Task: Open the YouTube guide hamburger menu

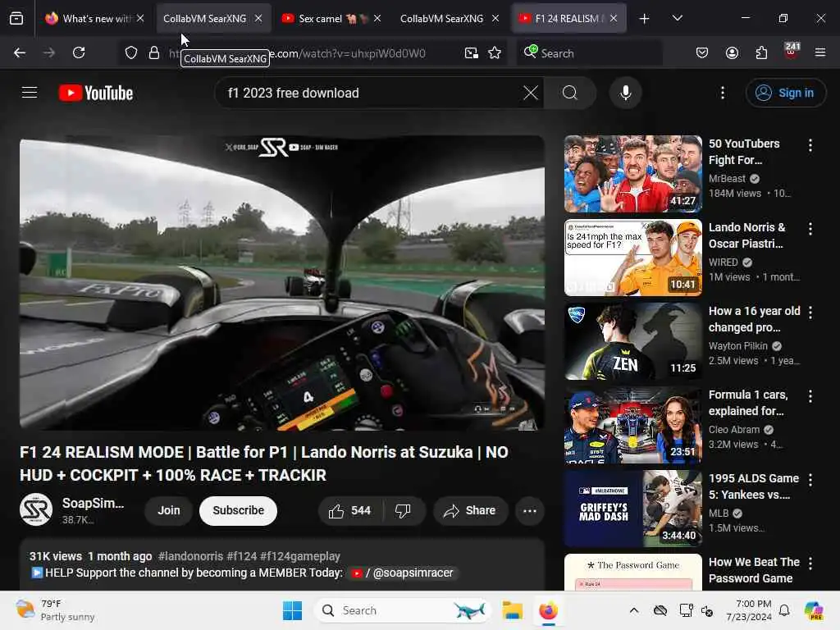Action: pyautogui.click(x=30, y=93)
